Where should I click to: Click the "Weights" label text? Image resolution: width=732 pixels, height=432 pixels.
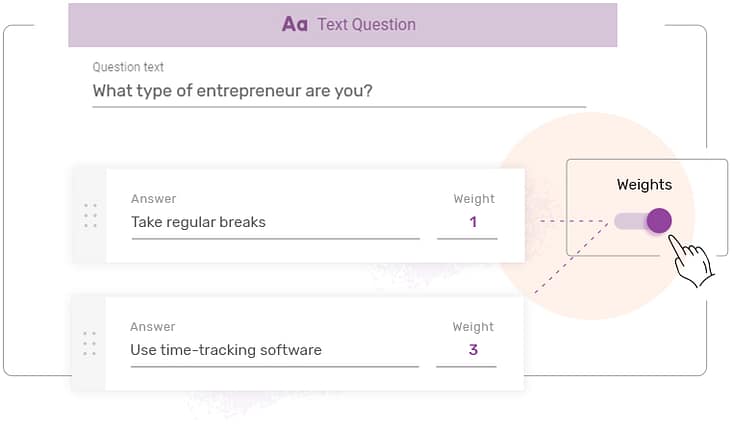pos(644,185)
